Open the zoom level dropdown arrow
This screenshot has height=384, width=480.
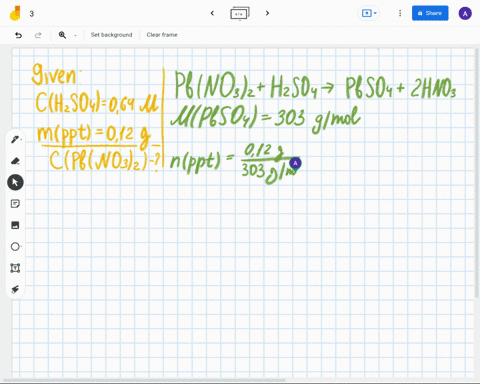click(75, 35)
